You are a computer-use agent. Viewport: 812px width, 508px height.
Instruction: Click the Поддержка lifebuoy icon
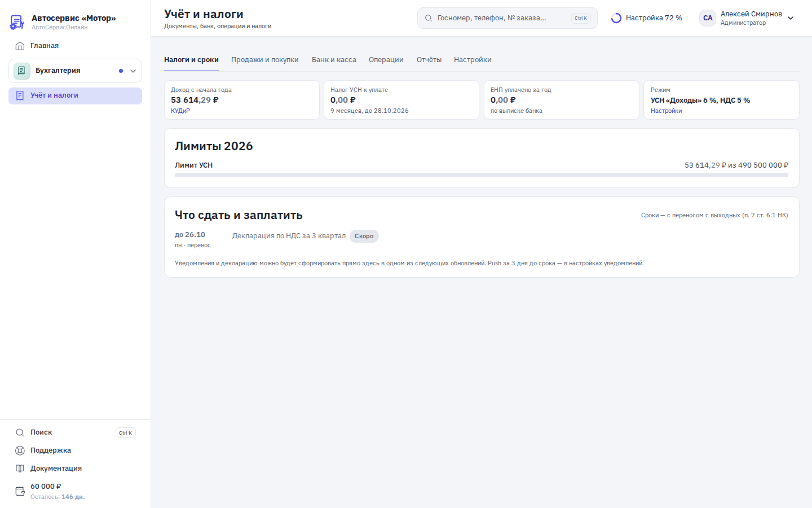point(20,450)
